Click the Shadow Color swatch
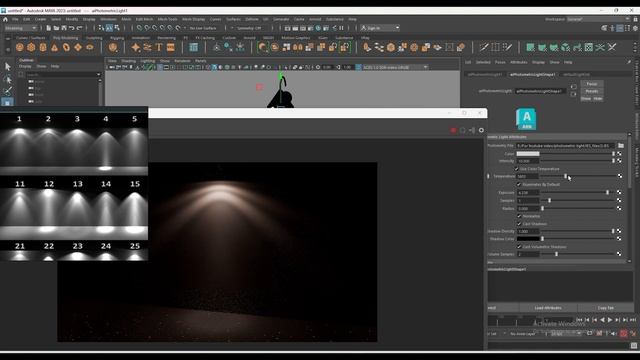 pyautogui.click(x=528, y=239)
